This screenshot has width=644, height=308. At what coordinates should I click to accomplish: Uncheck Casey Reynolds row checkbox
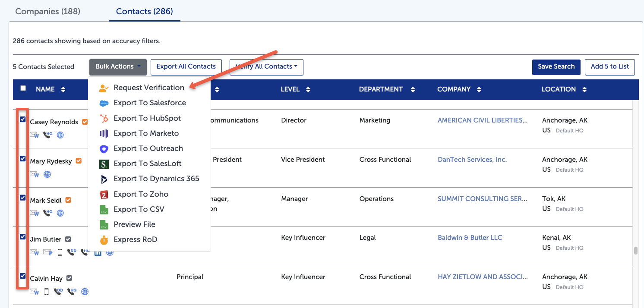(x=23, y=119)
